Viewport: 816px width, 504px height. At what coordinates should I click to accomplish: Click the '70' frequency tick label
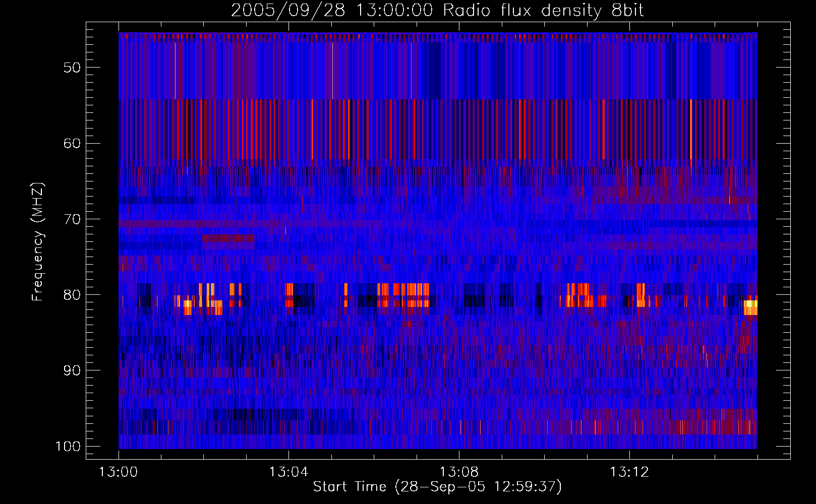coord(72,219)
